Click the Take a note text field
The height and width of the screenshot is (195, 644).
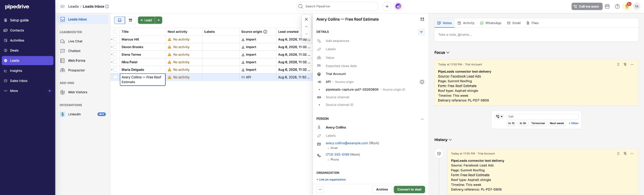click(x=536, y=34)
